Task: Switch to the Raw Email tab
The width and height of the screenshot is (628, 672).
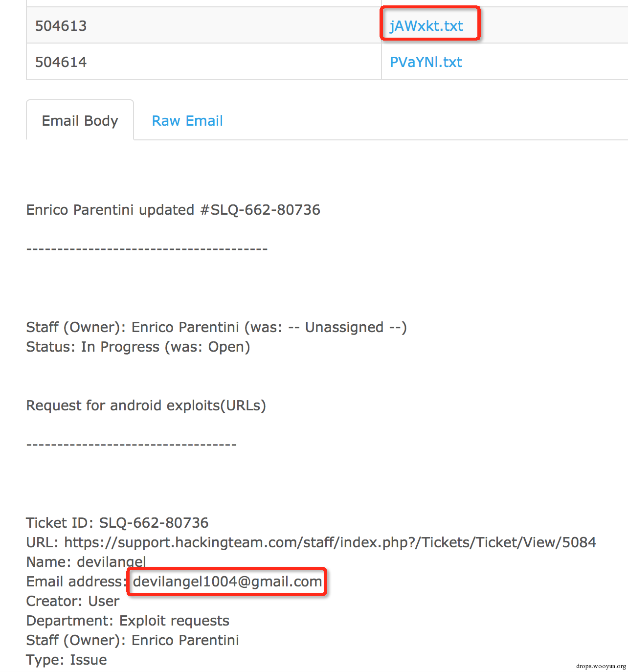Action: point(187,121)
